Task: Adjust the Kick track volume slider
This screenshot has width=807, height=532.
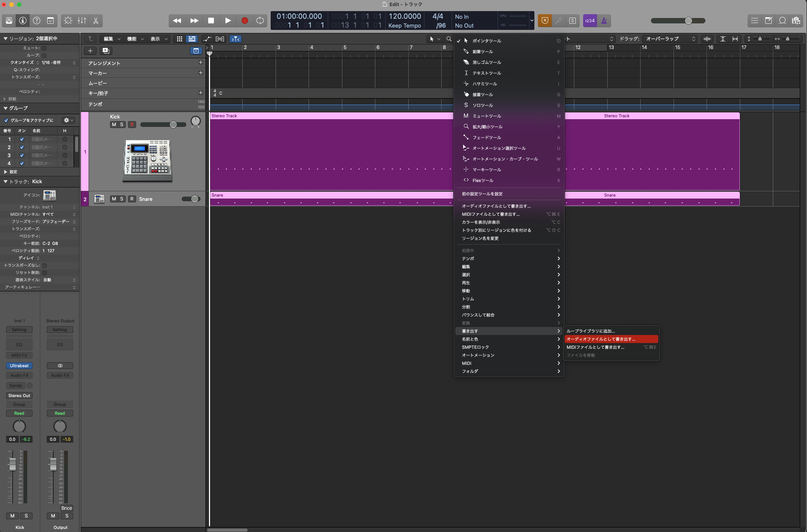Action: (x=173, y=125)
